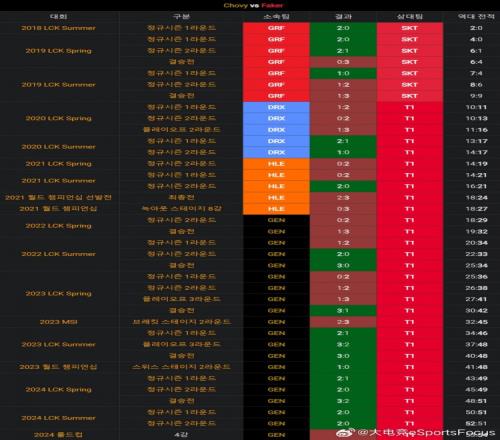The width and height of the screenshot is (500, 440).
Task: Select the '2023 MSI' tournament cell
Action: point(59,322)
